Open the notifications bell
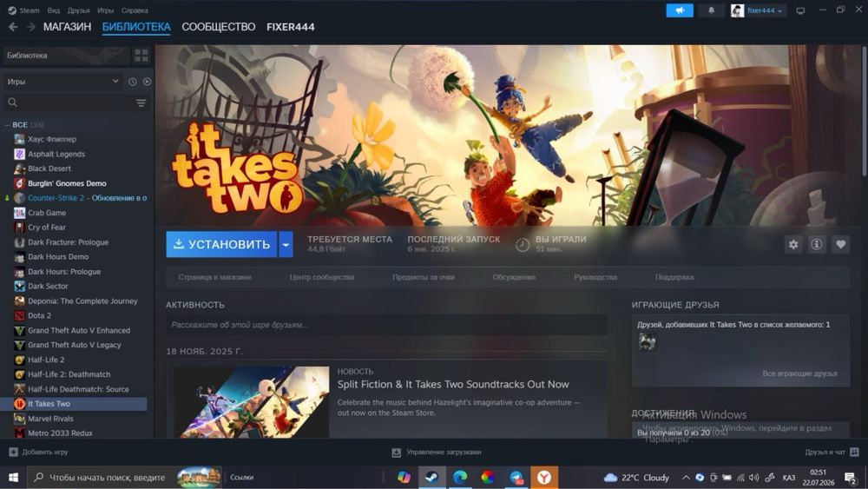Viewport: 868px width, 489px height. 712,10
